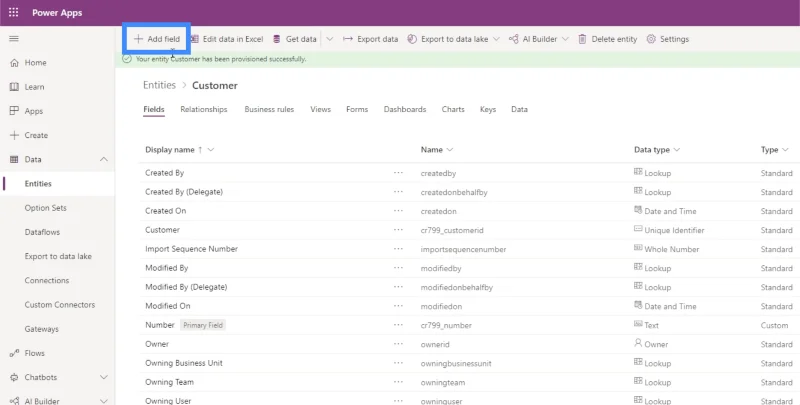This screenshot has height=405, width=800.
Task: Click Edit data in Excel
Action: pyautogui.click(x=227, y=39)
